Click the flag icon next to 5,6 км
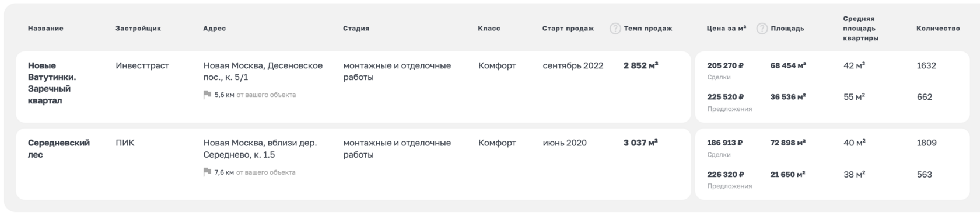 click(207, 95)
